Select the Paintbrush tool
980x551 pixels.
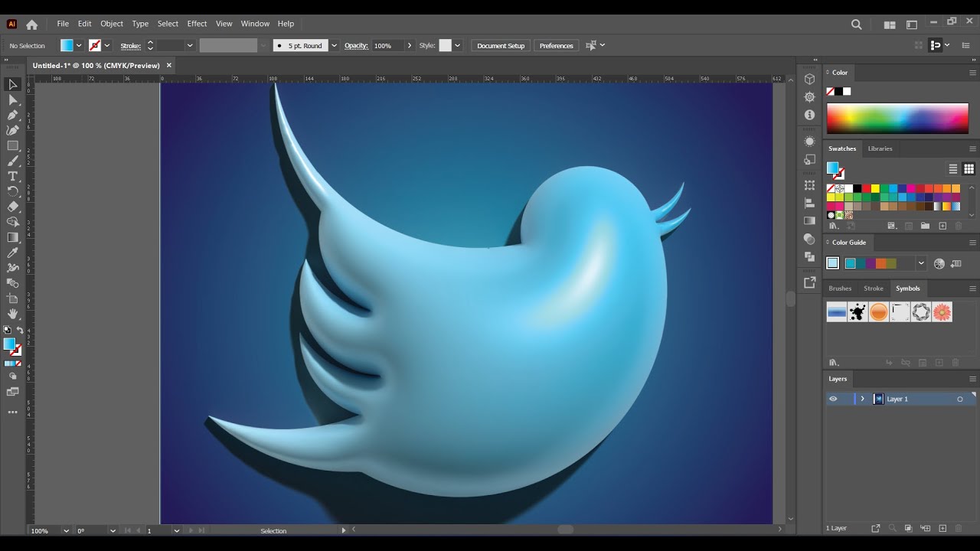coord(13,161)
